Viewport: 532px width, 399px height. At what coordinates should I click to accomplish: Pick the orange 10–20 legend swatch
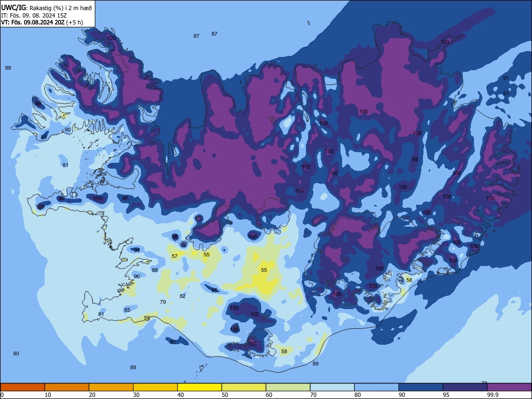coord(67,387)
